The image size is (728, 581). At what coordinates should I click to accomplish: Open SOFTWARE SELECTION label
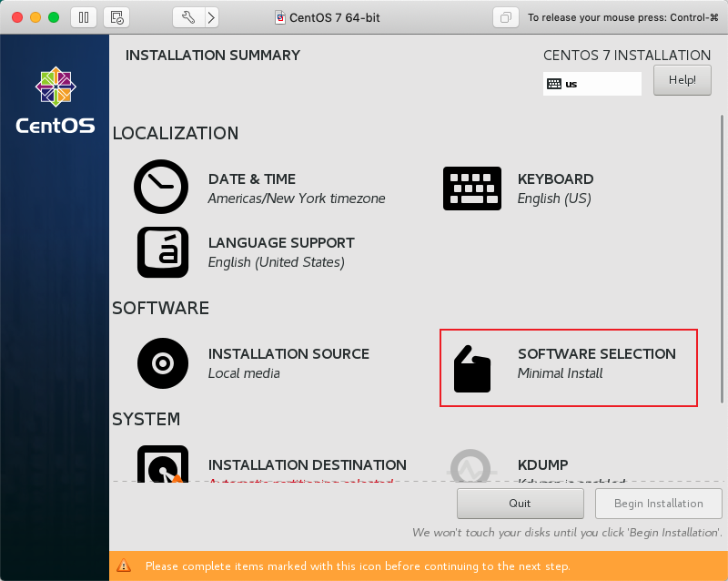coord(597,353)
